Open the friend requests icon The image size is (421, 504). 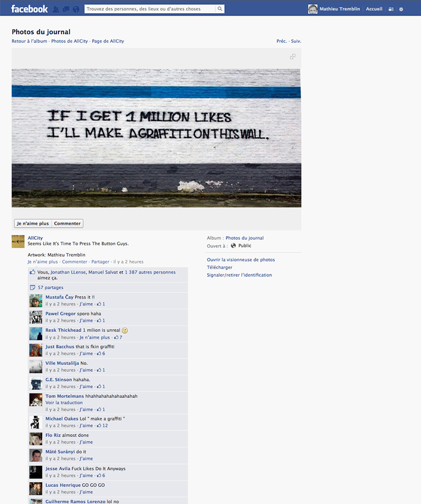[x=56, y=10]
